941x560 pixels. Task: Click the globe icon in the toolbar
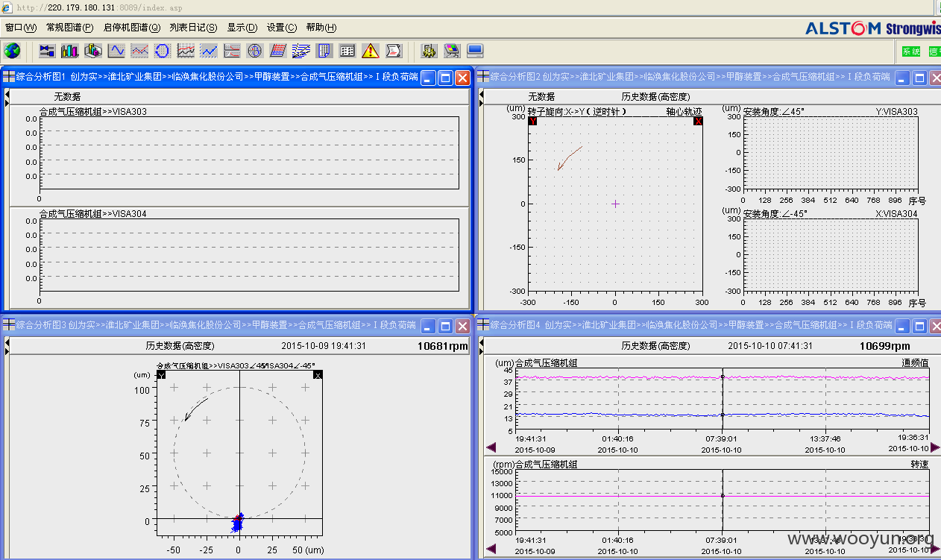click(12, 51)
